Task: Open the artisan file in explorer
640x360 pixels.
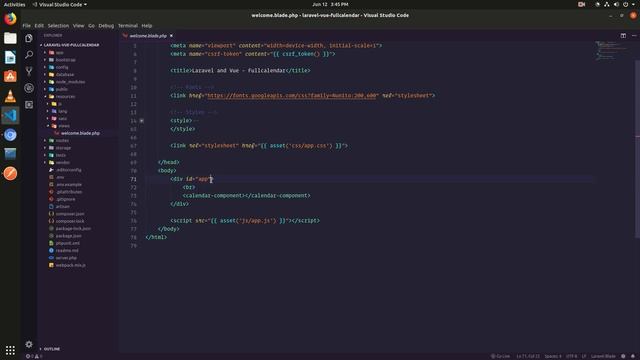Action: click(x=62, y=207)
